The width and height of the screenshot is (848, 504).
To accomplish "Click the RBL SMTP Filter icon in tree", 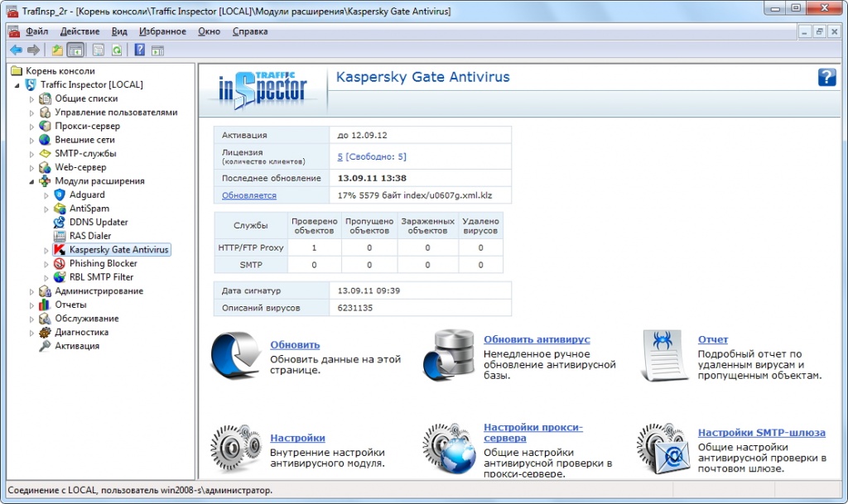I will (x=60, y=277).
